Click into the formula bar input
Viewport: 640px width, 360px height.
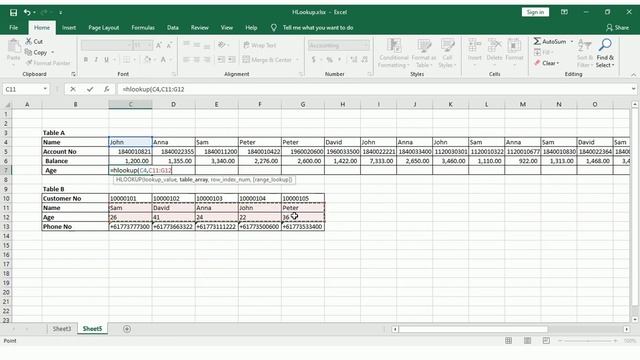pyautogui.click(x=373, y=89)
